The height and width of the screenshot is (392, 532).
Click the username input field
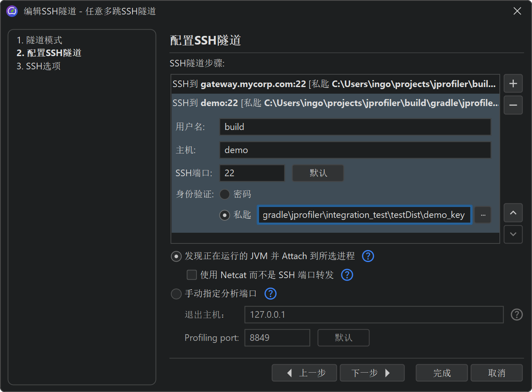[x=355, y=127]
